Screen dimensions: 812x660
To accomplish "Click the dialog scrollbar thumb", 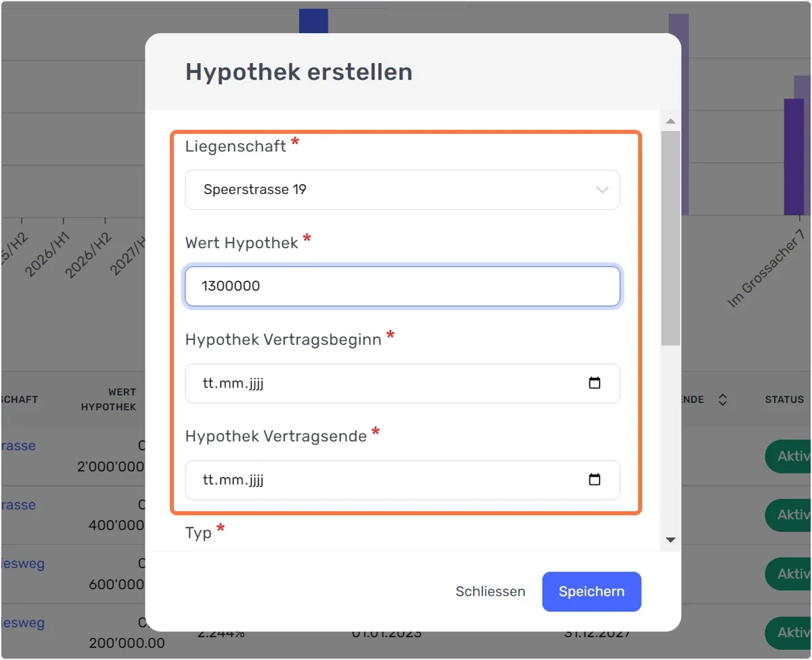I will (671, 238).
